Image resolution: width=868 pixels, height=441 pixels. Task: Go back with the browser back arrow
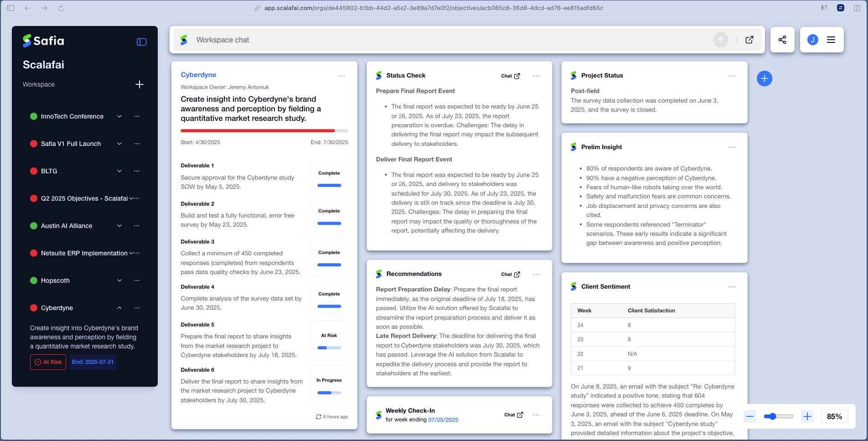point(27,8)
